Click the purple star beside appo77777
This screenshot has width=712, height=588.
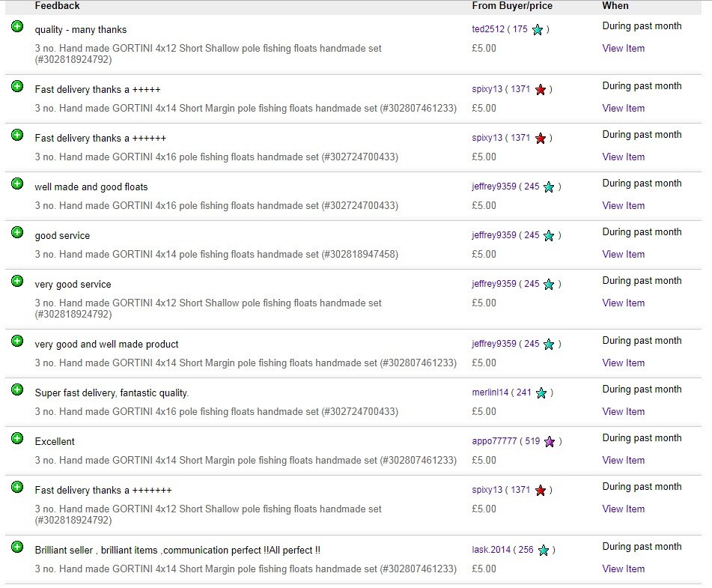point(549,442)
